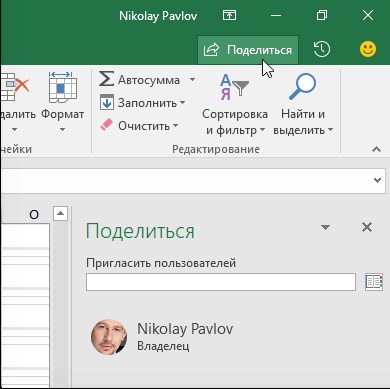Click the Пригласить пользователей input field
The width and height of the screenshot is (390, 389).
pyautogui.click(x=221, y=282)
